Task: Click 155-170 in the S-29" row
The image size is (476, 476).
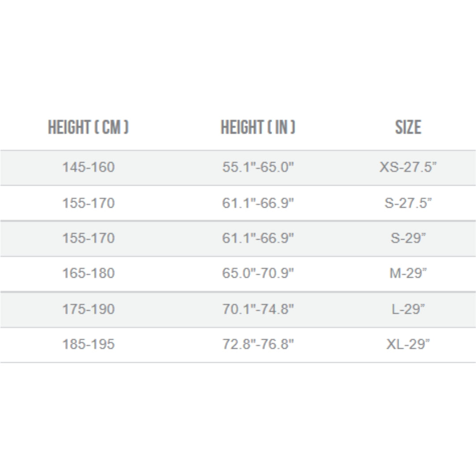Action: pos(88,238)
